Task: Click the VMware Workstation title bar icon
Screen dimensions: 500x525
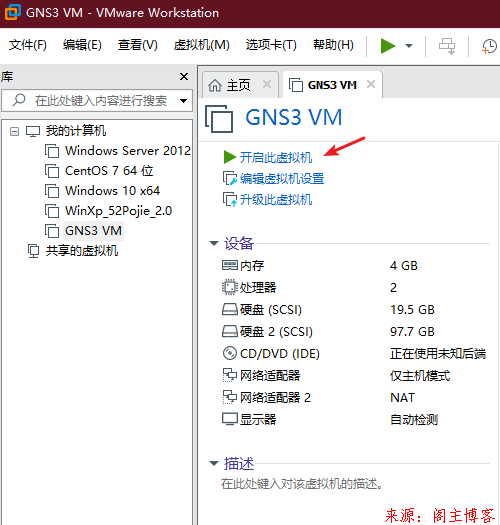Action: 12,12
